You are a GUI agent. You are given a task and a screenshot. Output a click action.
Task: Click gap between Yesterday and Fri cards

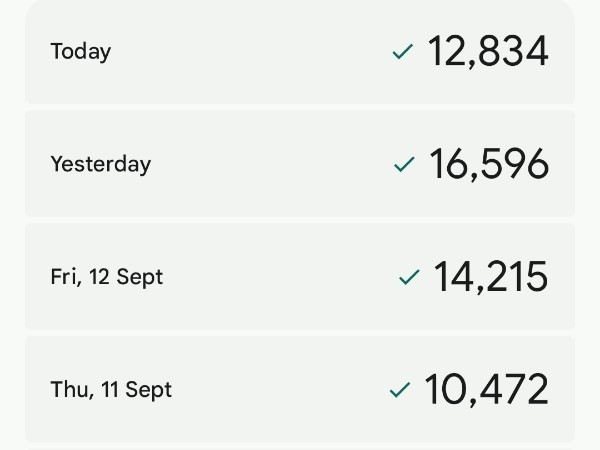(x=300, y=220)
